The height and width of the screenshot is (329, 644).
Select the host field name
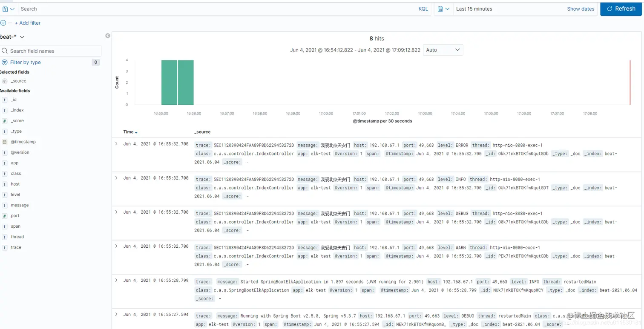pos(15,184)
